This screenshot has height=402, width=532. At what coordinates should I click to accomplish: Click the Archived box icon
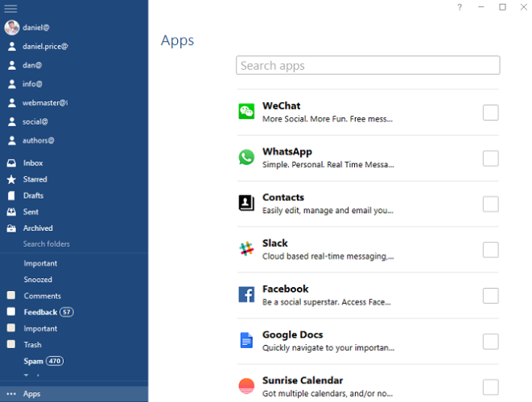[11, 228]
